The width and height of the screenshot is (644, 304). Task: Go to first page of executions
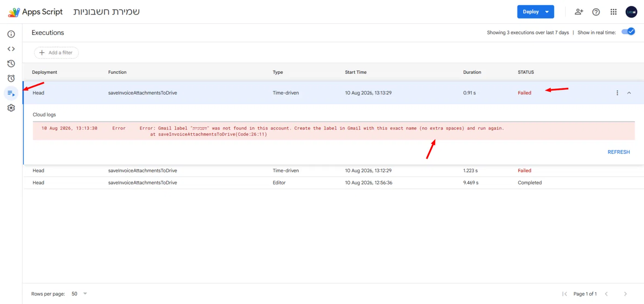(x=565, y=294)
